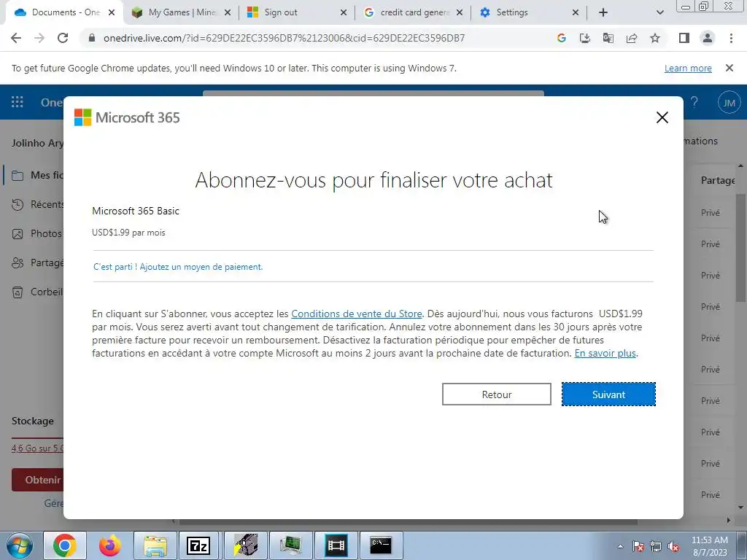Image resolution: width=747 pixels, height=560 pixels.
Task: Click the OneDrive vertical scrollbar
Action: (740, 248)
